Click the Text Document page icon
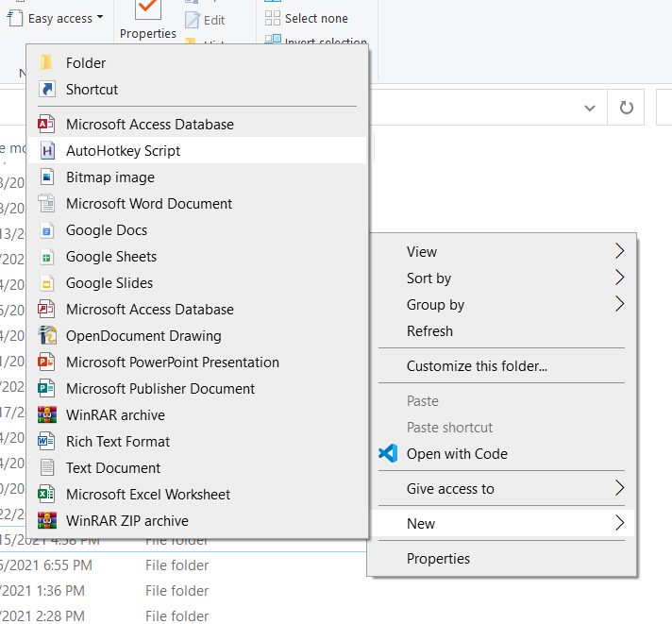 (x=47, y=468)
